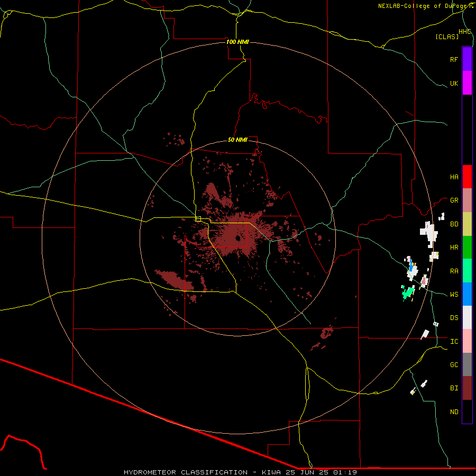Click the white DS legend swatch

coord(467,317)
